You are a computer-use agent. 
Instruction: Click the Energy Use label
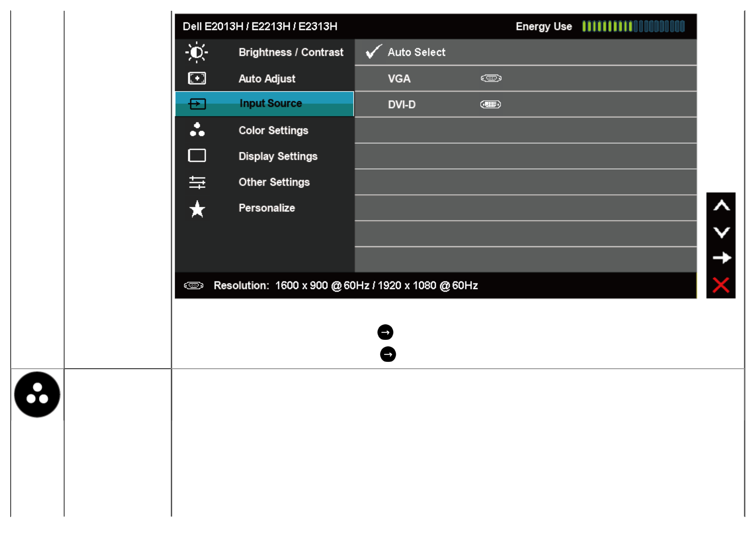click(544, 27)
